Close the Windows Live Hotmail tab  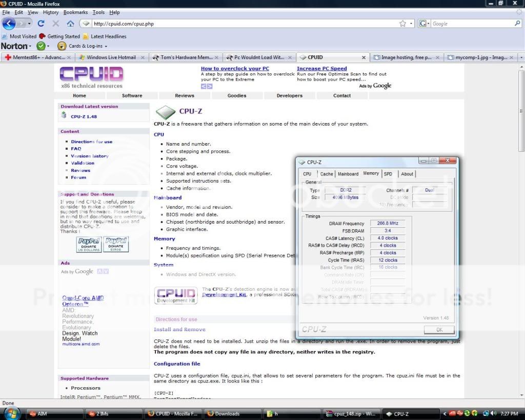[x=143, y=57]
